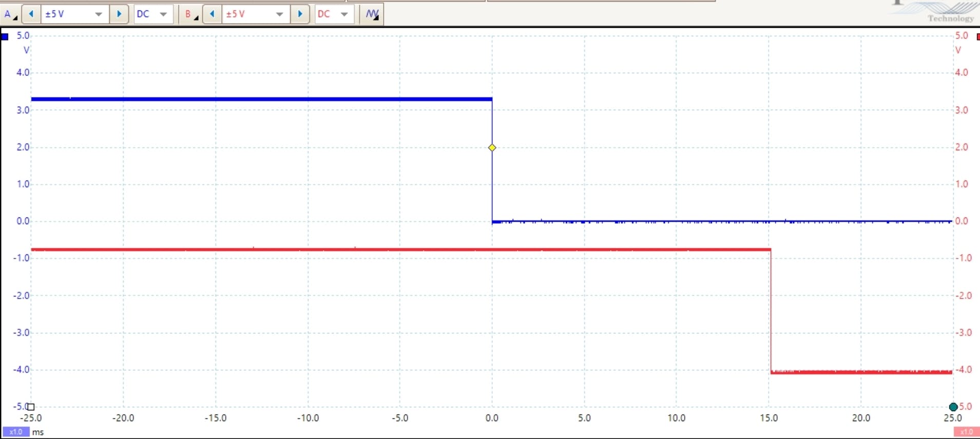Screen dimensions: 980x439
Task: Click red Channel B x1.0 zoom label
Action: point(966,432)
